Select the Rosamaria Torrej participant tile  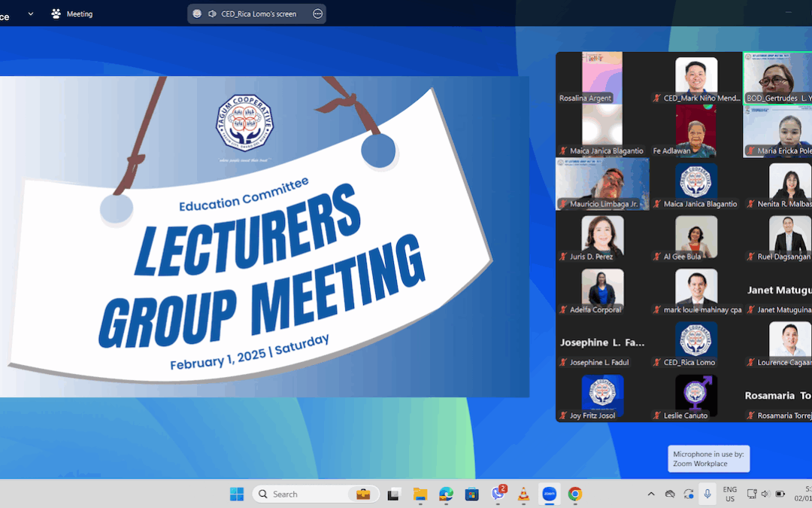[778, 396]
